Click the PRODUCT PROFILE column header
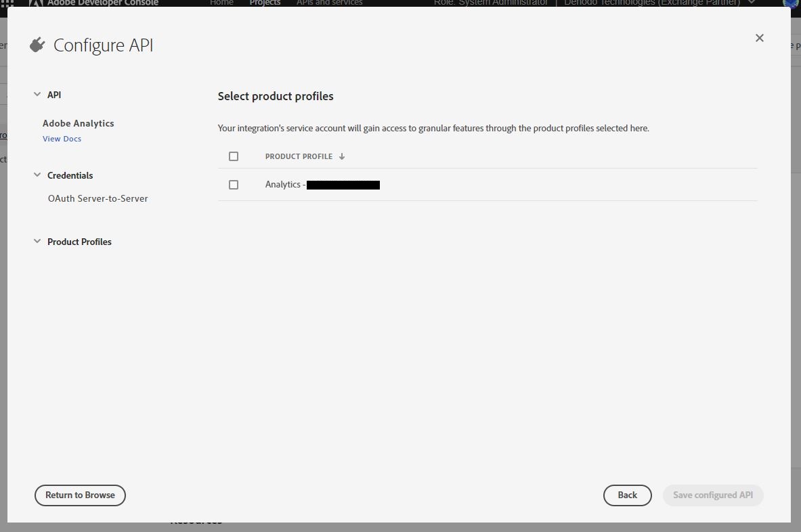This screenshot has height=532, width=801. tap(299, 157)
